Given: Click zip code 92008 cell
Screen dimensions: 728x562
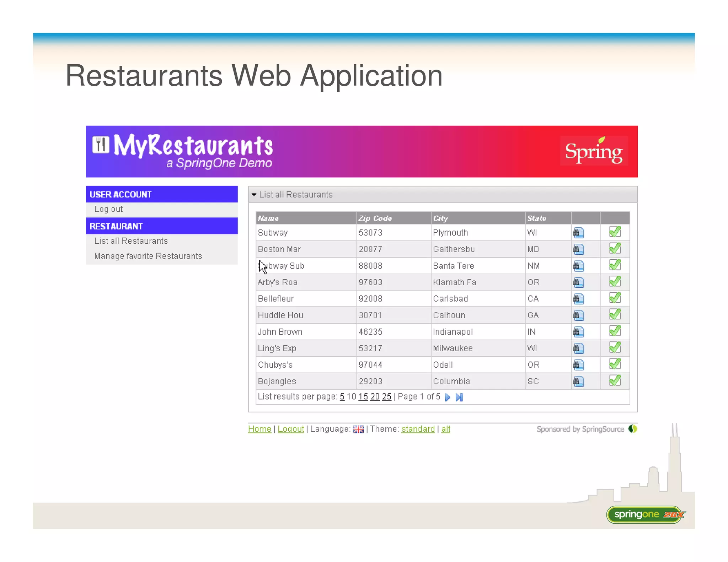Looking at the screenshot, I should coord(394,299).
